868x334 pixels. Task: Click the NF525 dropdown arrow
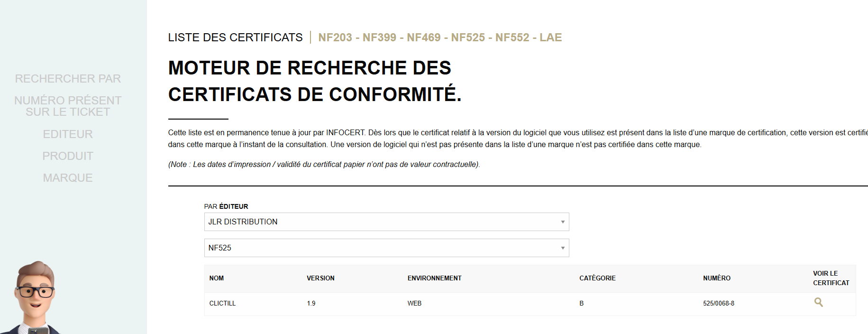(563, 248)
